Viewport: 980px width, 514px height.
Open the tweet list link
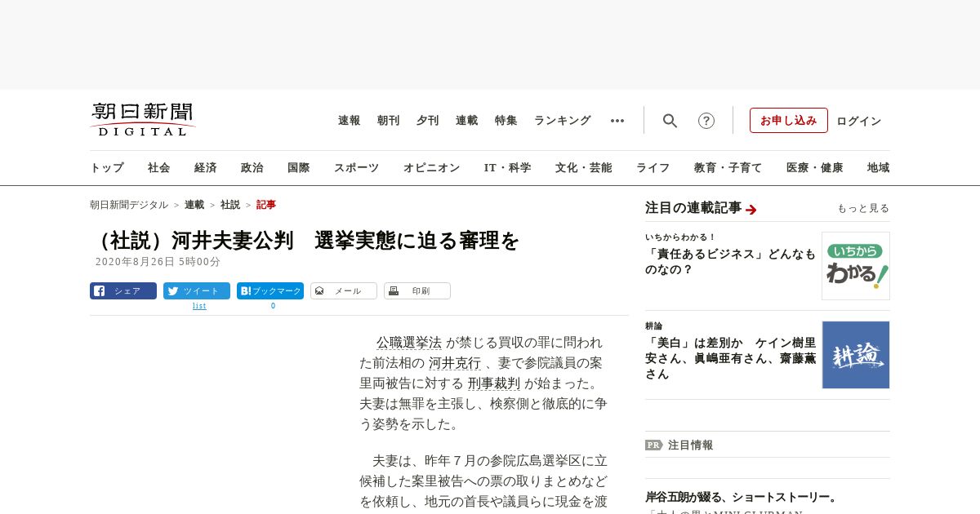point(199,306)
